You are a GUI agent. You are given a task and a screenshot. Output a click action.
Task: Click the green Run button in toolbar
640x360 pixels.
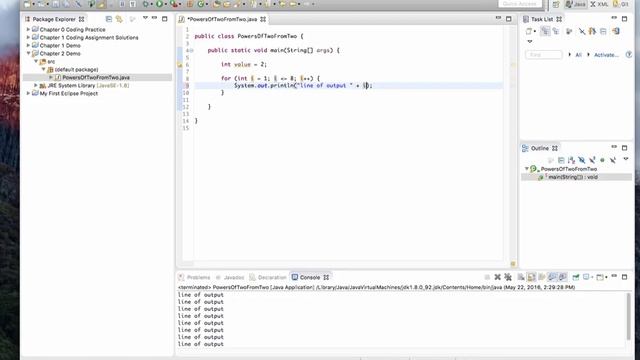(159, 4)
